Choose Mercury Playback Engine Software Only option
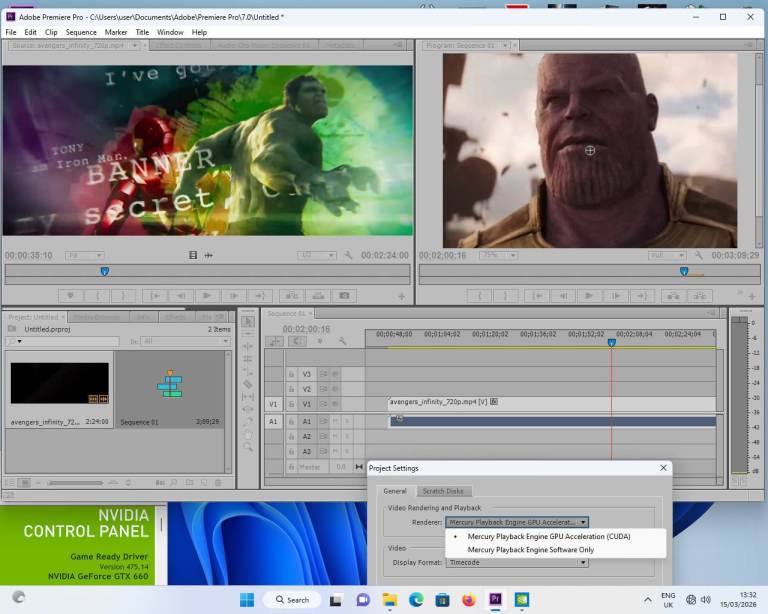Screen dimensions: 768x614 [530, 549]
